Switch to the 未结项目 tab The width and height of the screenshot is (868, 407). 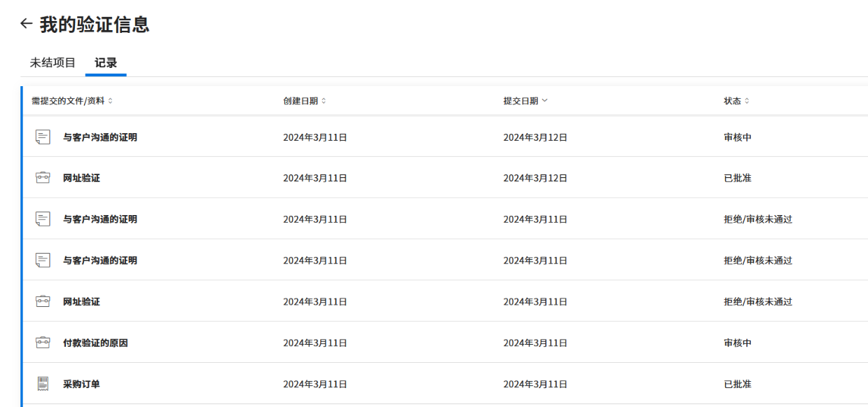[x=53, y=63]
